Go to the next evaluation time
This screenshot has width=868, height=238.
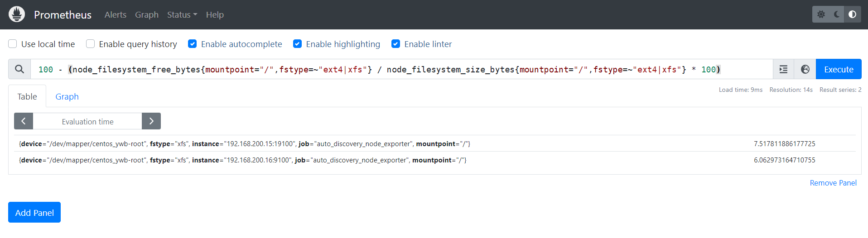[151, 121]
